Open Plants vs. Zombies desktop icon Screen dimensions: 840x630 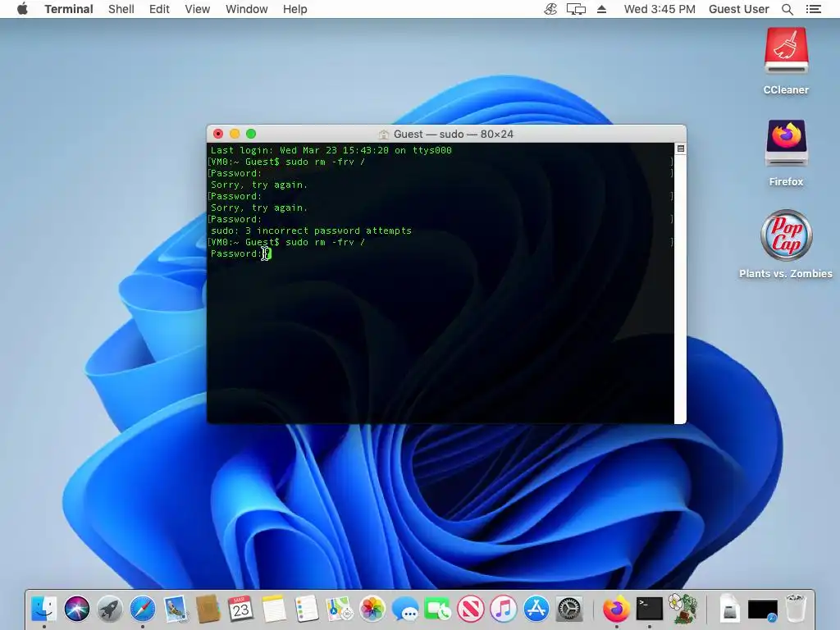(786, 235)
